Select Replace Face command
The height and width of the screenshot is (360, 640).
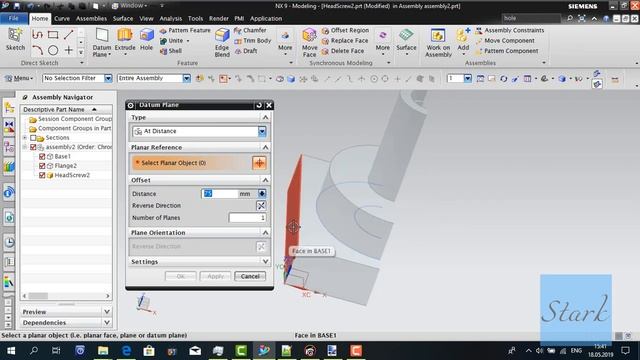[x=345, y=40]
